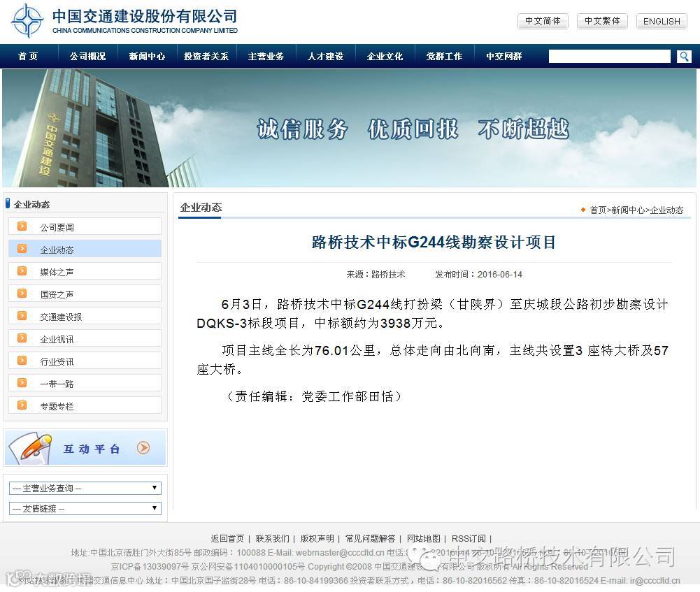Click the round arrow icon on 互动平台 banner
This screenshot has height=592, width=700.
[143, 447]
